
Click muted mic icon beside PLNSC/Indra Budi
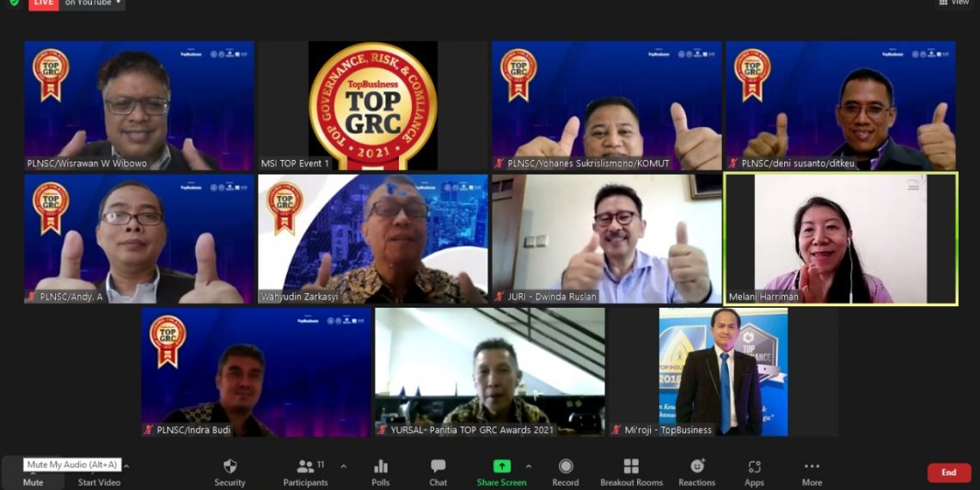click(150, 429)
